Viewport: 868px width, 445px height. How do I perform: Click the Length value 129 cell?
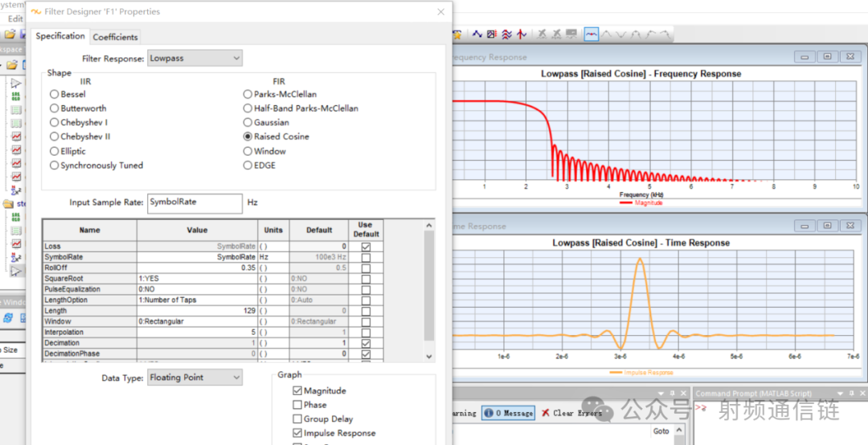pos(197,311)
